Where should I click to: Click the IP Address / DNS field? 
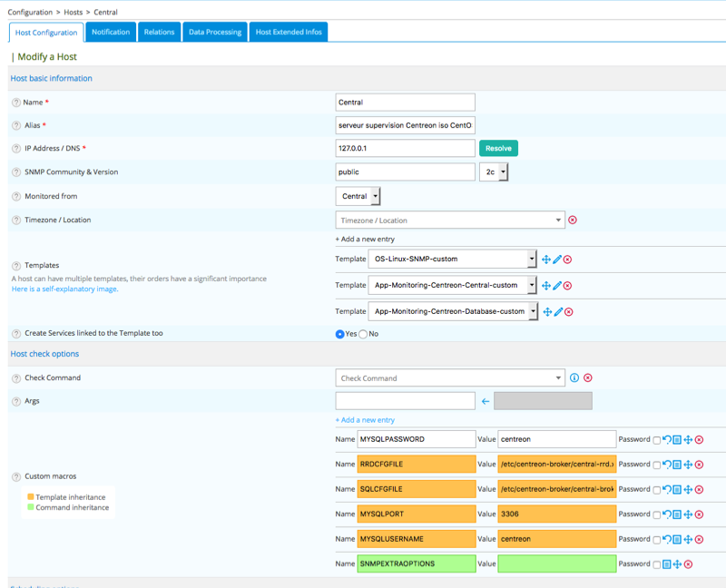point(405,148)
